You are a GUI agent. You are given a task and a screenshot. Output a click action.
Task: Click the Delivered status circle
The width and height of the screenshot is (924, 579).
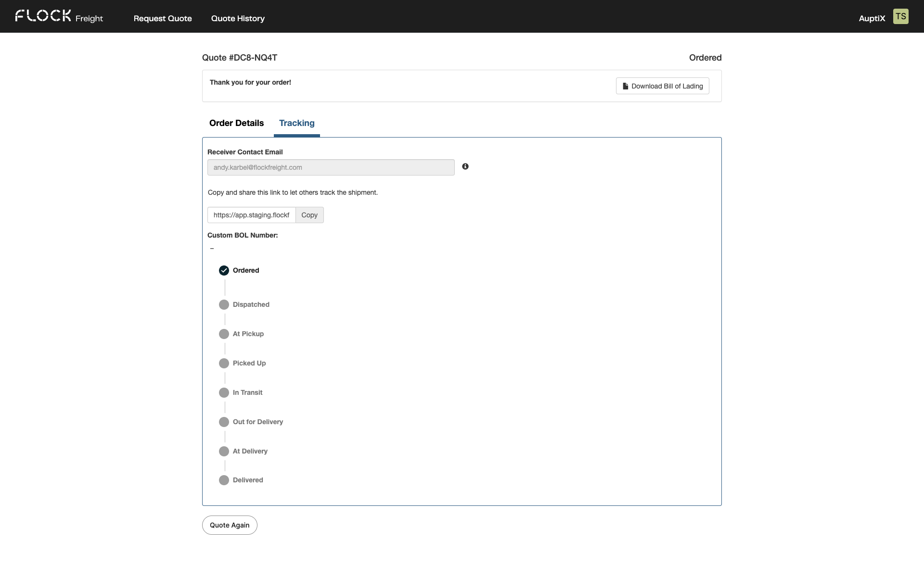224,480
